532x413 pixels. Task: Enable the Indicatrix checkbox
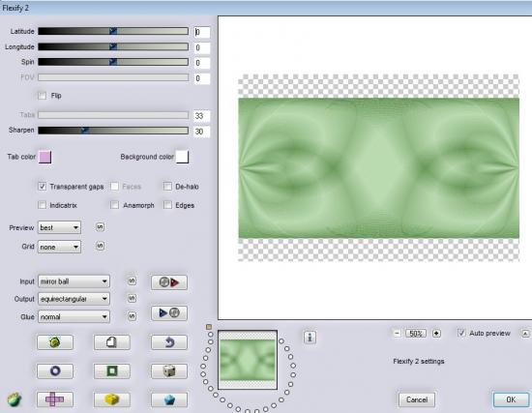coord(42,205)
